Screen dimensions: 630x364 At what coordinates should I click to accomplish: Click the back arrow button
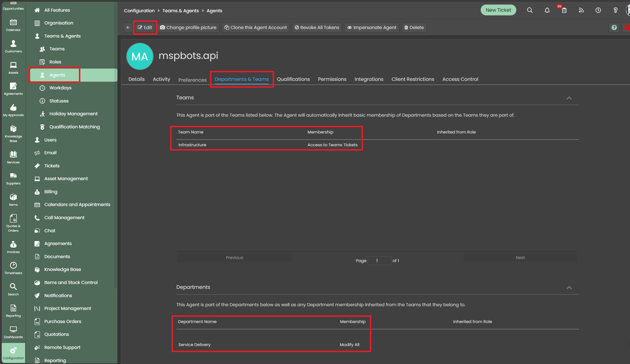[x=128, y=28]
